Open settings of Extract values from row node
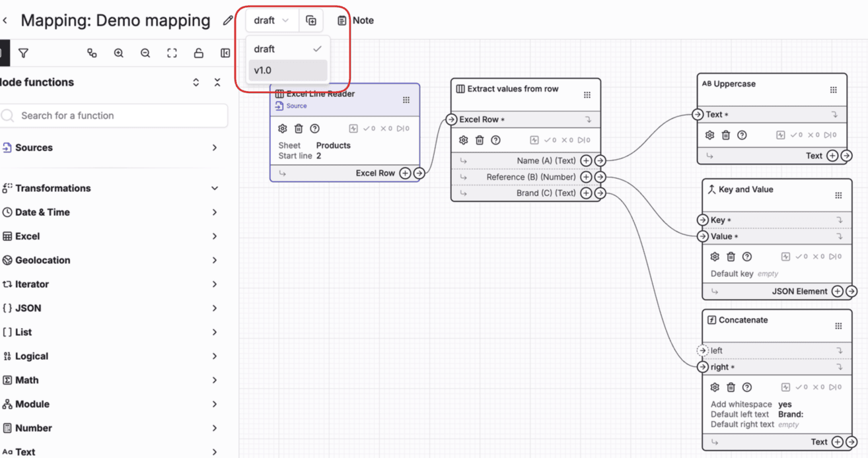This screenshot has width=868, height=458. tap(464, 140)
